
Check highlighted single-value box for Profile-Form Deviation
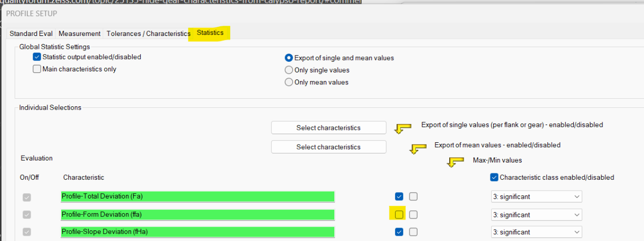pos(398,215)
